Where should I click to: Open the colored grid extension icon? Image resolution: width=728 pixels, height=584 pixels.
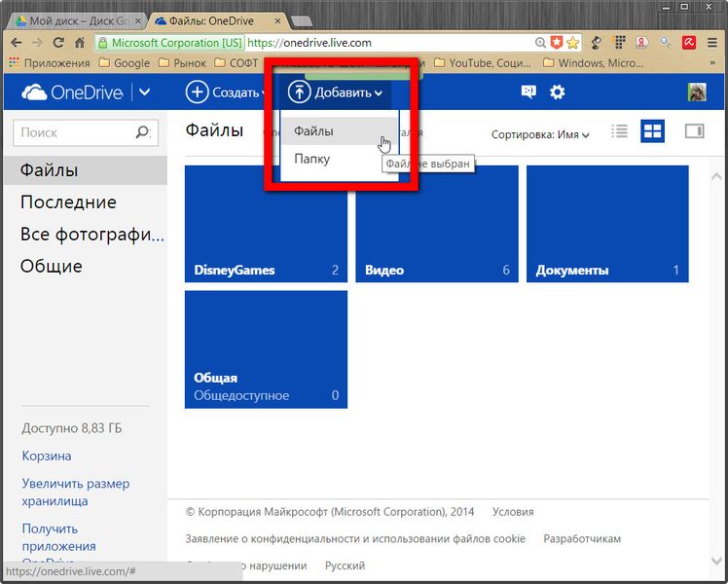(619, 43)
